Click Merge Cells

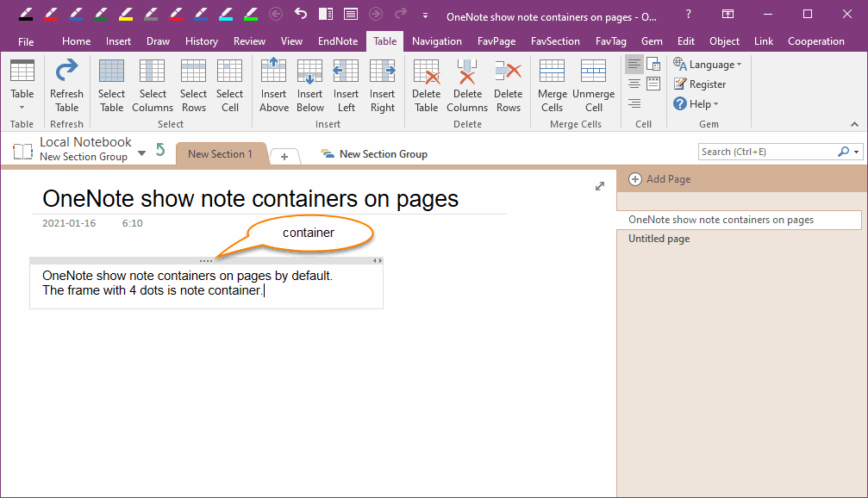click(552, 86)
